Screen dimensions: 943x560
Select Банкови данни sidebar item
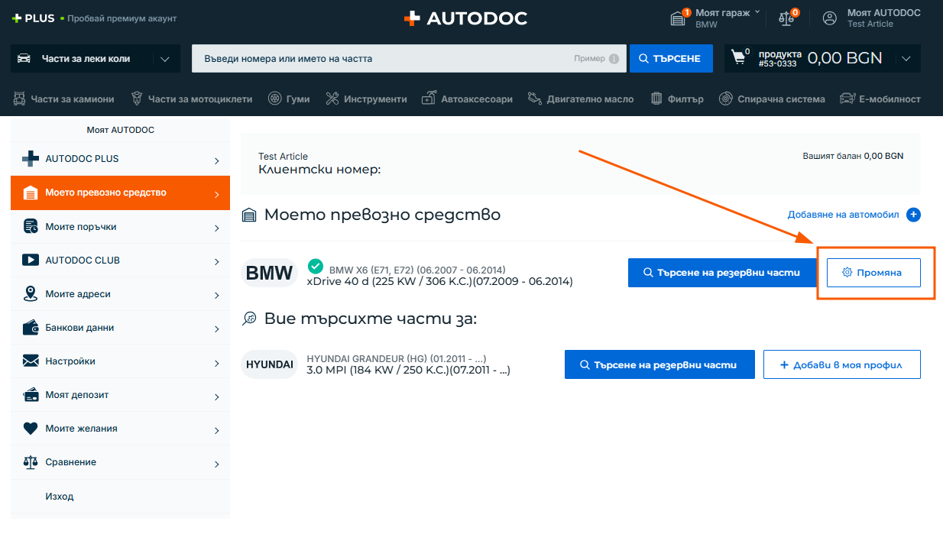click(x=120, y=328)
